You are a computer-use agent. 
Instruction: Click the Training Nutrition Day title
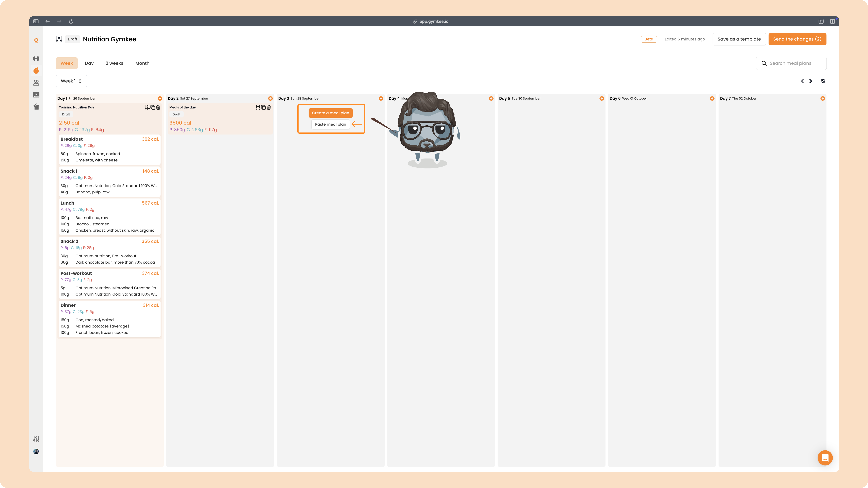(77, 107)
